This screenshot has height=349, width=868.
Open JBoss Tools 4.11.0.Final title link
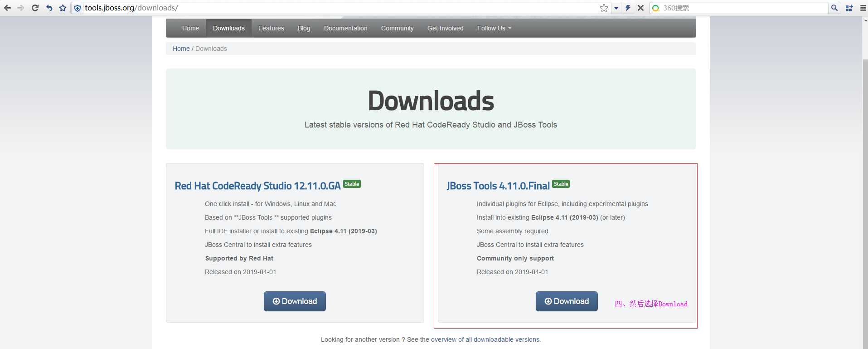pos(498,186)
